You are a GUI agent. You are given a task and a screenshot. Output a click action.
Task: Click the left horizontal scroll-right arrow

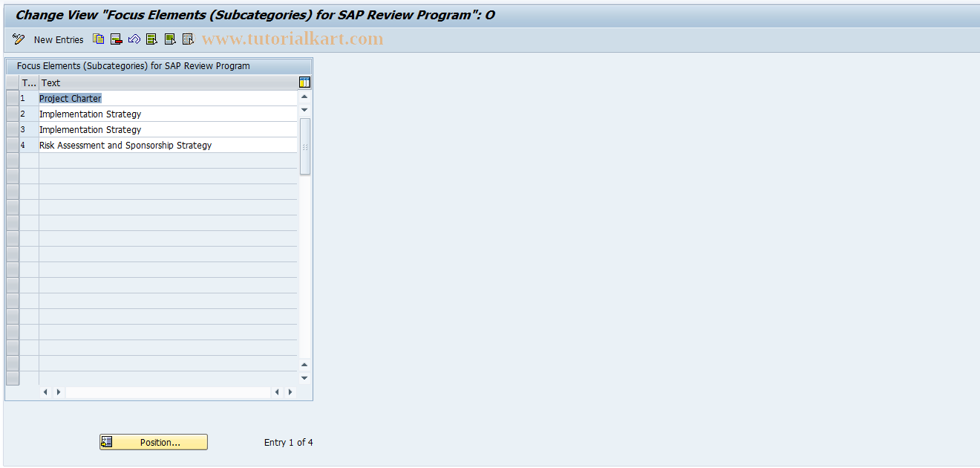click(x=59, y=391)
